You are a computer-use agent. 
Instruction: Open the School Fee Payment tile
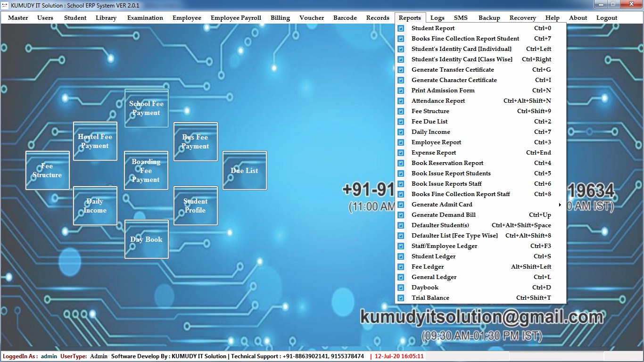coord(146,108)
